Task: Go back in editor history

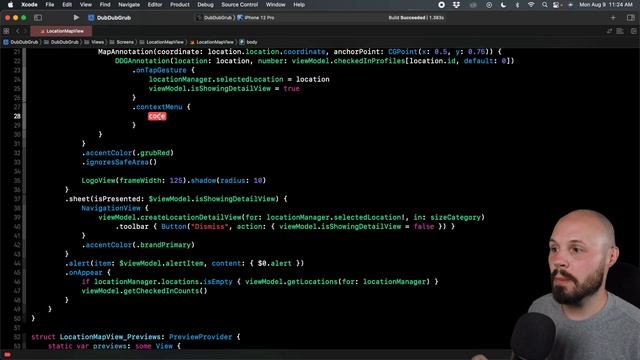Action: coord(18,31)
